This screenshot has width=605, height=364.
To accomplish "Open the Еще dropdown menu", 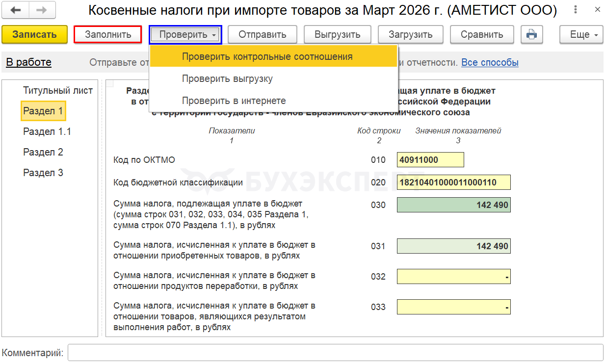I will point(581,34).
